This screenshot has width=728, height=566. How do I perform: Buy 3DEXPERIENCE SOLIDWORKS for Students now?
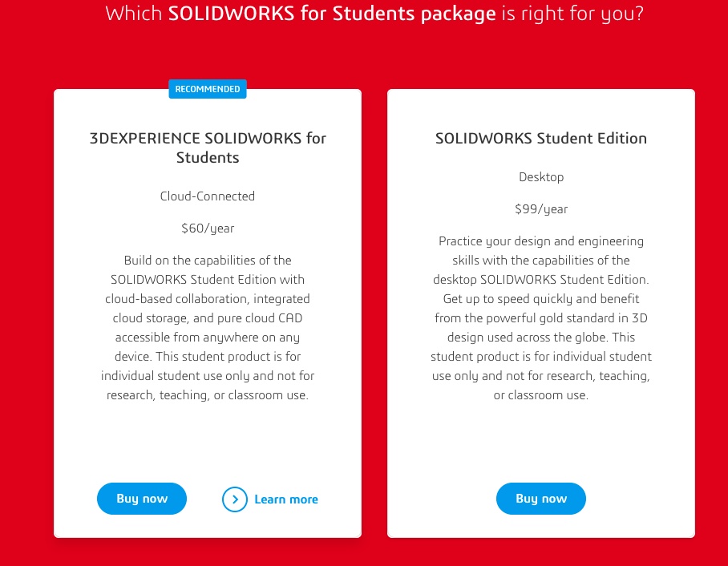click(x=142, y=499)
